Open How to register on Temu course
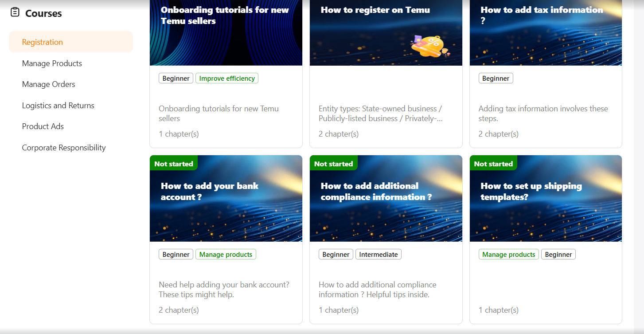644x334 pixels. [386, 73]
